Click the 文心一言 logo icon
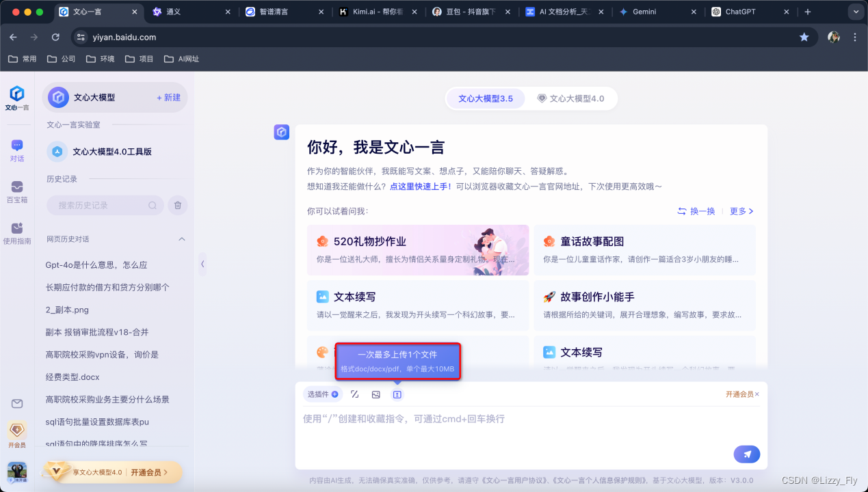868x492 pixels. click(x=17, y=98)
